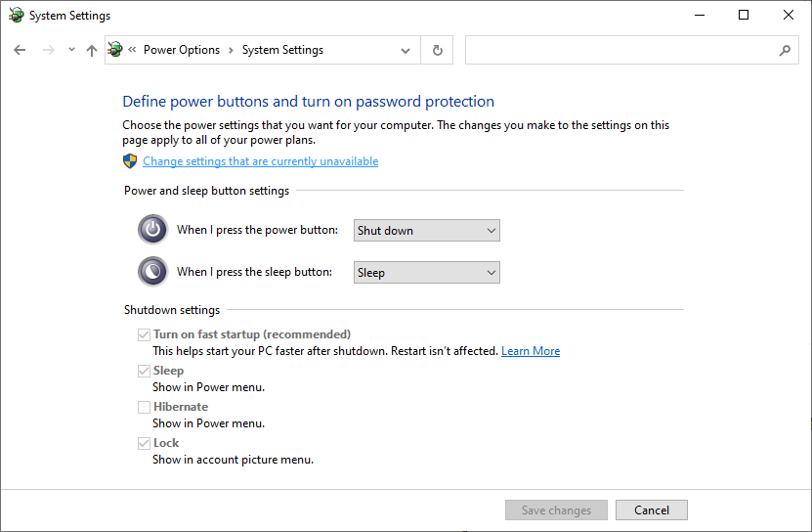Toggle the Lock checkbox

click(145, 443)
